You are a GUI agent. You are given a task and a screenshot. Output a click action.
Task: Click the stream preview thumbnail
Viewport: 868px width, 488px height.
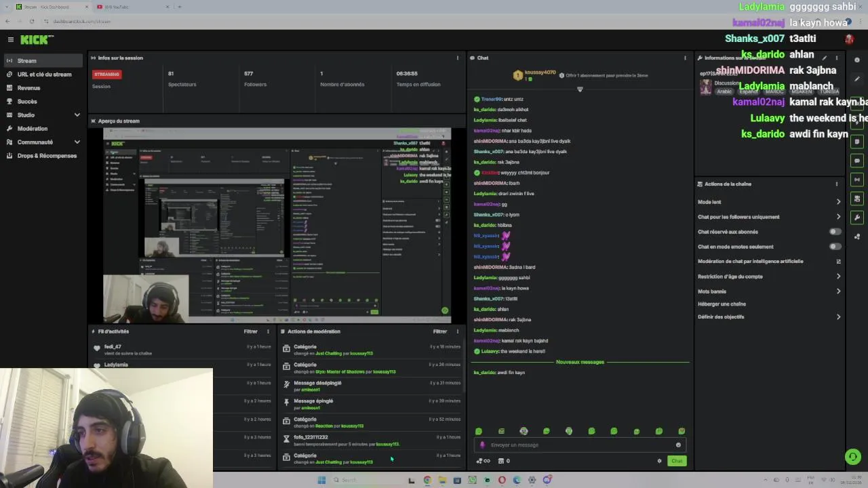point(277,225)
